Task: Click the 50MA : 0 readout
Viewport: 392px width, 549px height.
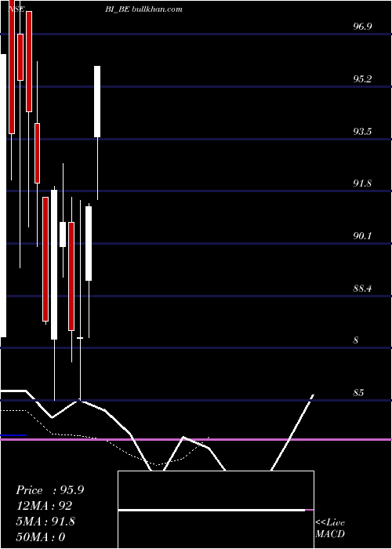Action: [x=41, y=537]
